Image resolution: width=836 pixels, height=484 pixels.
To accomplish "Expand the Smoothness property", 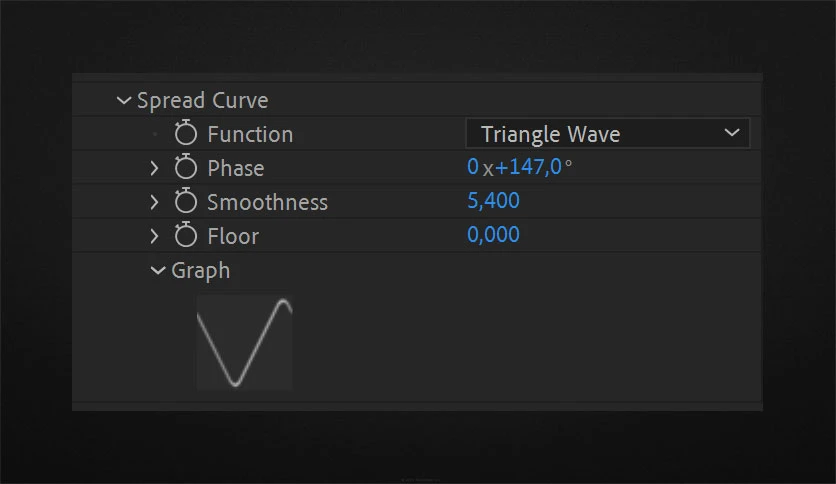I will 154,202.
